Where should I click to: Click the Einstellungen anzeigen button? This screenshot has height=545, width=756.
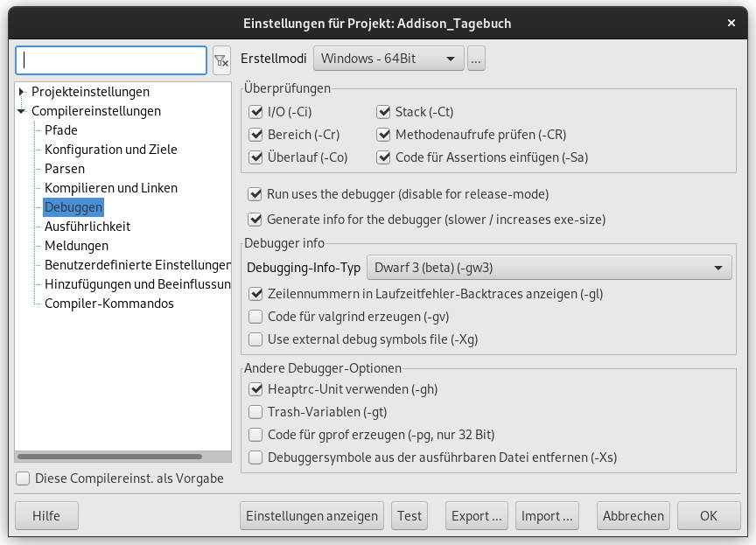[312, 516]
